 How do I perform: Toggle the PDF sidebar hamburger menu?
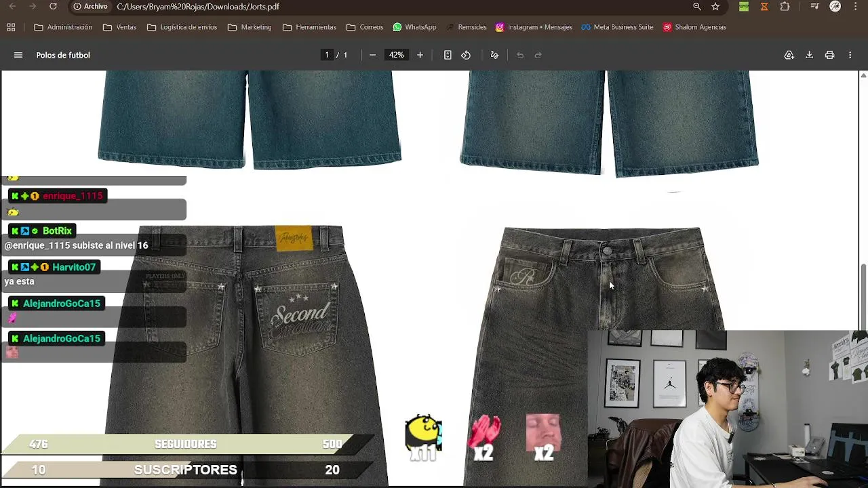(18, 55)
